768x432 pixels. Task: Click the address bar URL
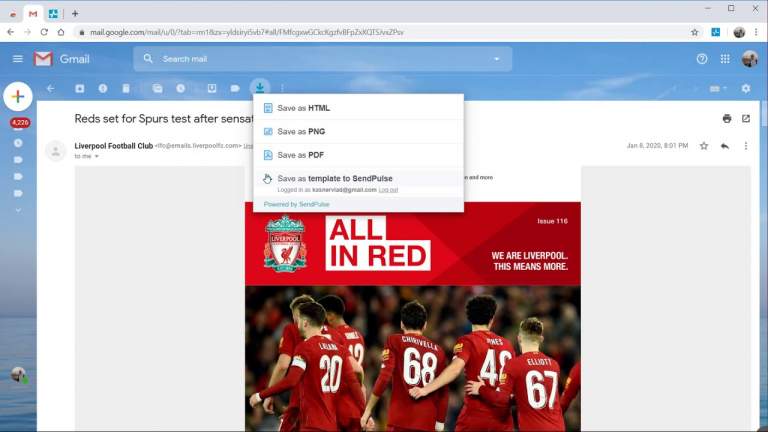247,32
